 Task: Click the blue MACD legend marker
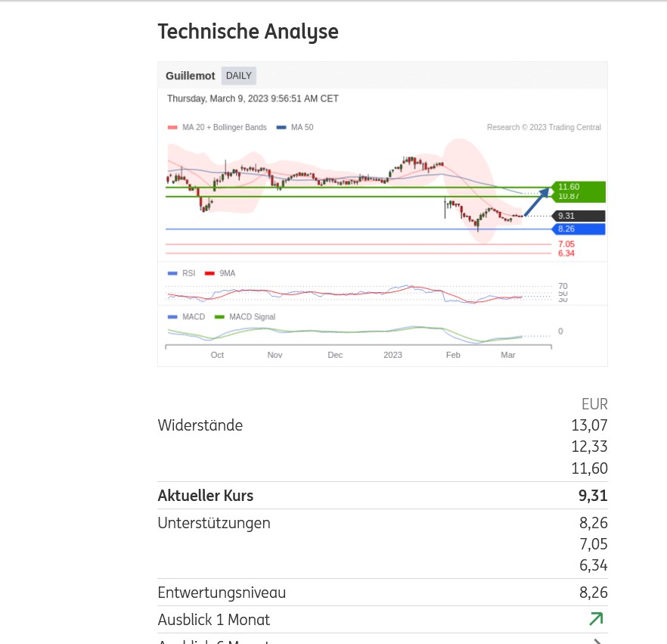[172, 317]
